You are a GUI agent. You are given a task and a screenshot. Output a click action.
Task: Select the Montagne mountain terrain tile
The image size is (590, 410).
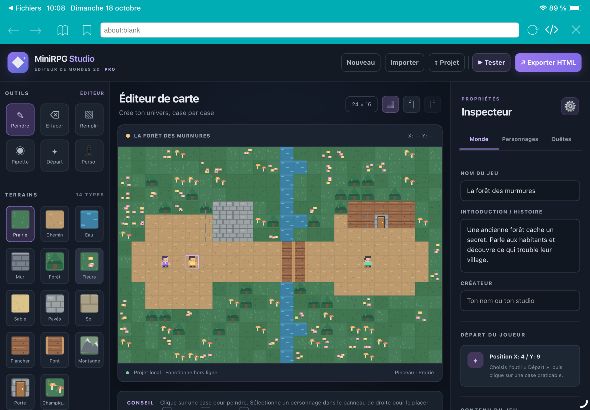coord(89,350)
